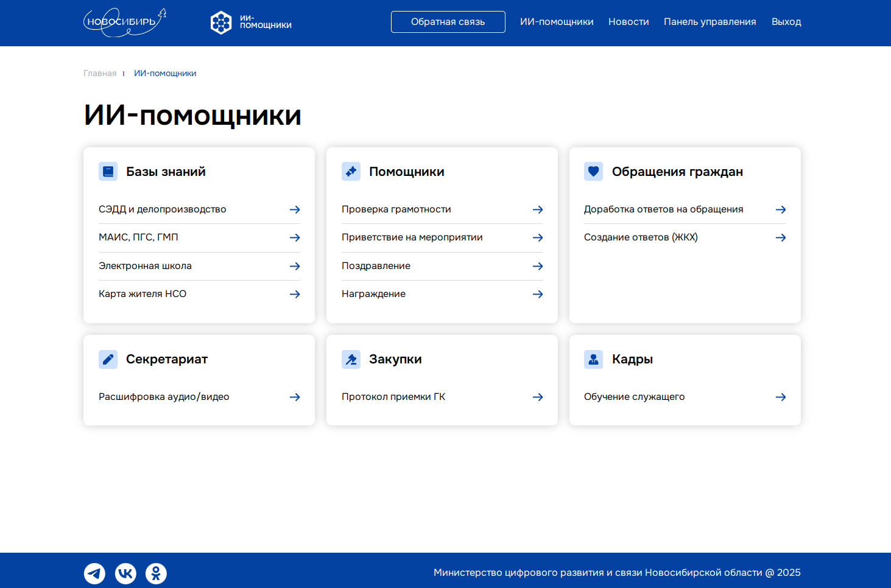Viewport: 891px width, 588px height.
Task: Click the pencil icon next to Секретариат
Action: tap(108, 359)
